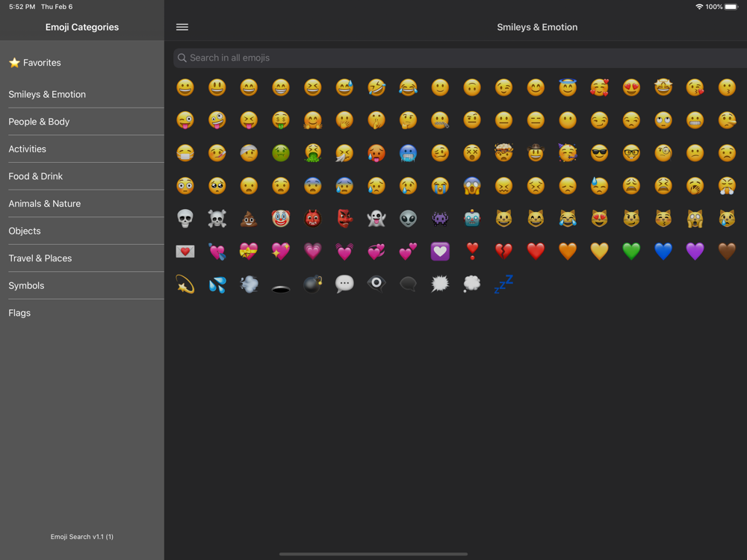Choose the eye in speech bubble emoji
747x560 pixels.
[x=376, y=283]
